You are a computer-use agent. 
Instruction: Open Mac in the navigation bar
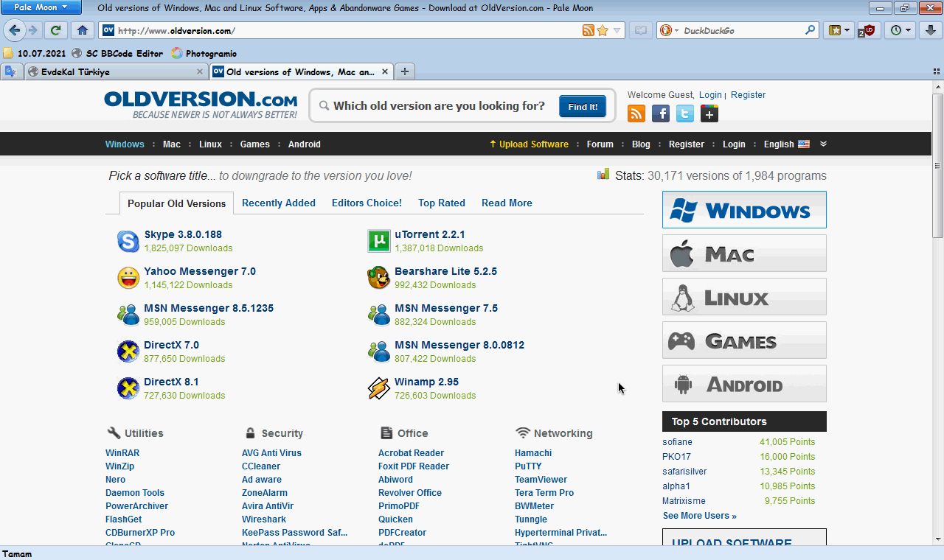[172, 144]
